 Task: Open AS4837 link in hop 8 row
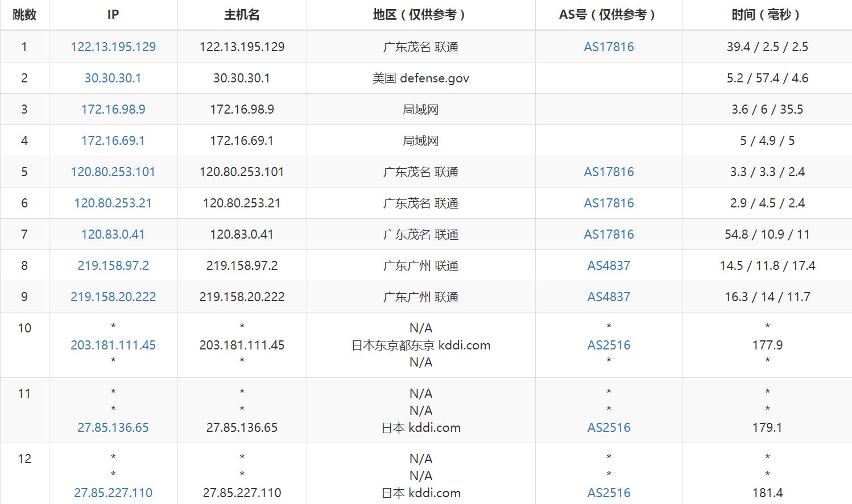click(609, 265)
